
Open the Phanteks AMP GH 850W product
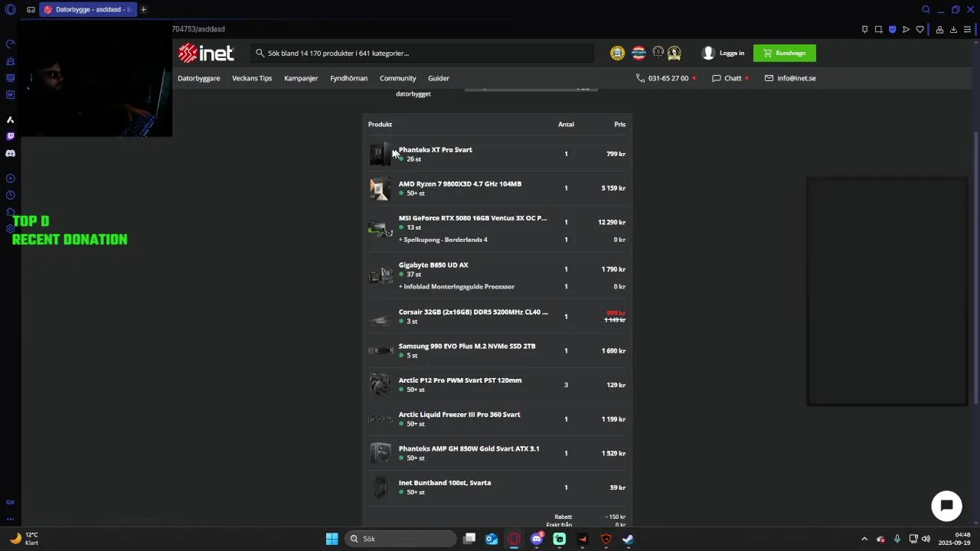pos(469,448)
